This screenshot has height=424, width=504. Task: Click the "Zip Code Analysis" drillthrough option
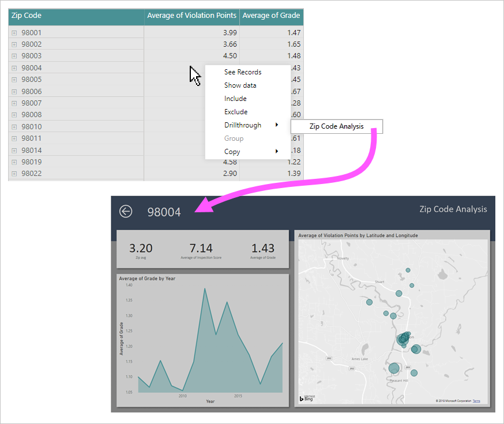coord(336,126)
